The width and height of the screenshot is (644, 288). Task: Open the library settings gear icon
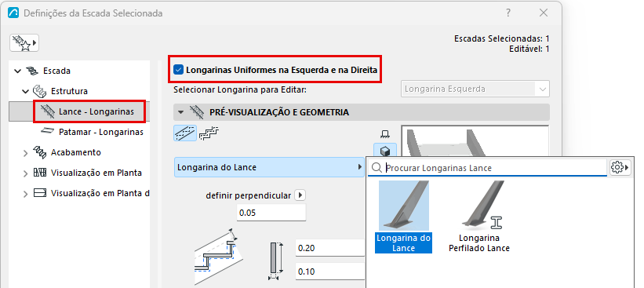620,168
